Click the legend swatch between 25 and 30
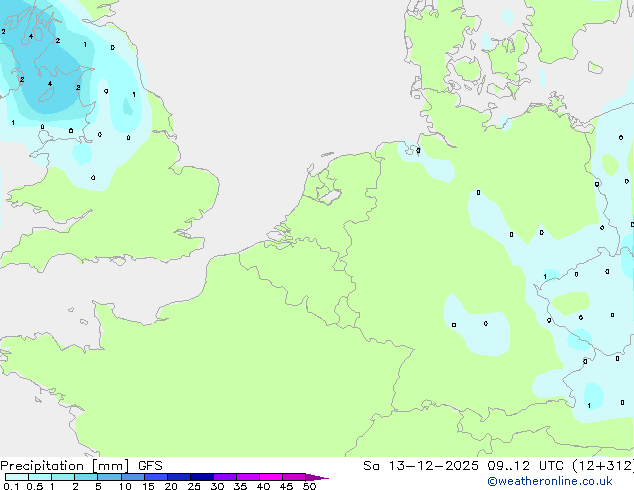The image size is (634, 490). [x=201, y=477]
